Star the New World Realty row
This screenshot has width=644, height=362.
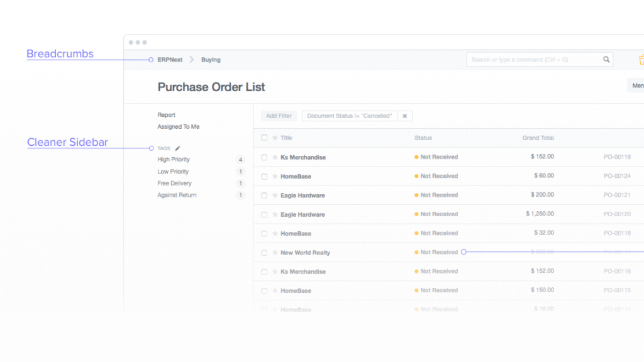275,253
